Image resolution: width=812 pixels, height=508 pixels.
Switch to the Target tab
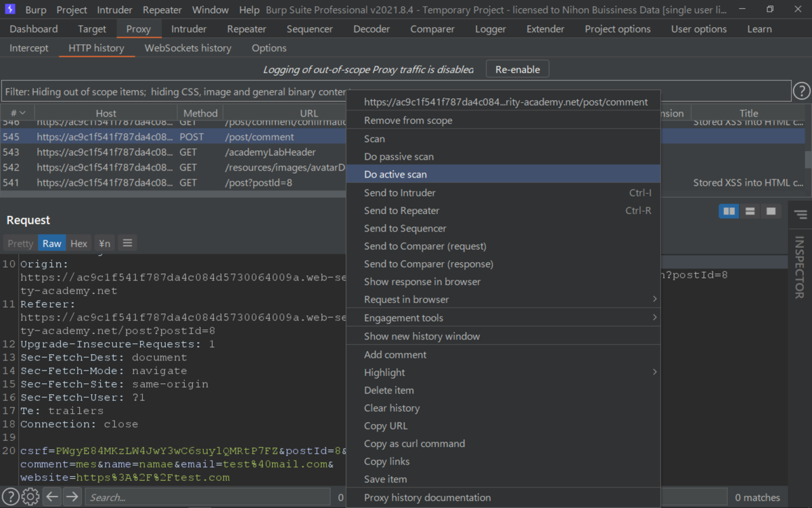(92, 29)
